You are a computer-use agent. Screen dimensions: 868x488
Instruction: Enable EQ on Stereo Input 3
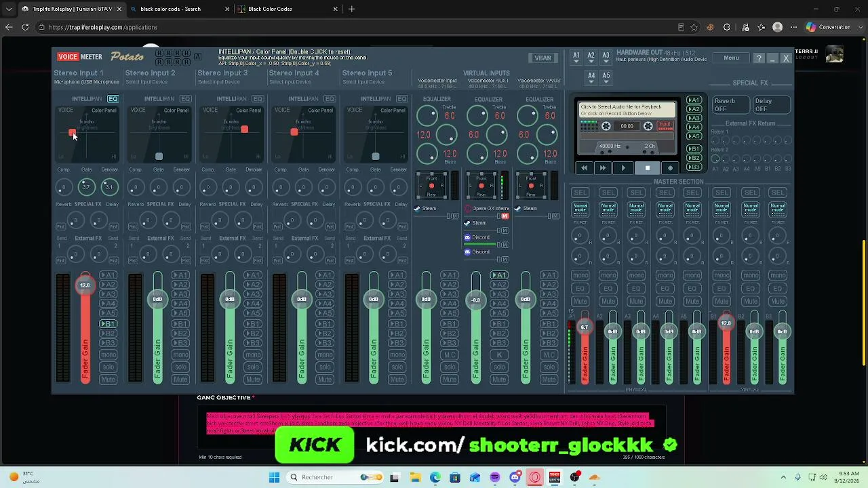pyautogui.click(x=258, y=99)
